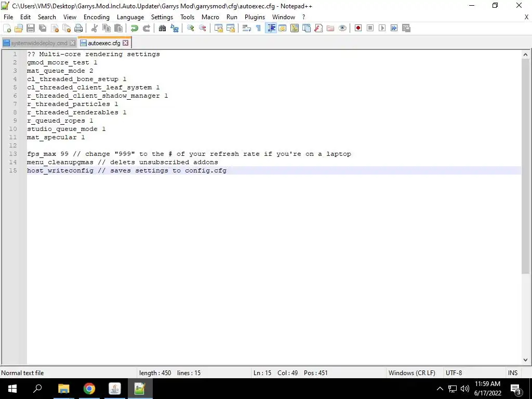Click the Save Recorded Macro icon
The image size is (532, 399).
406,28
